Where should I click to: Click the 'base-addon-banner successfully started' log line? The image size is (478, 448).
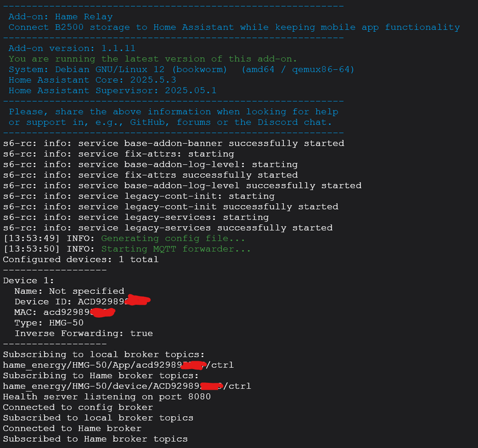point(173,143)
